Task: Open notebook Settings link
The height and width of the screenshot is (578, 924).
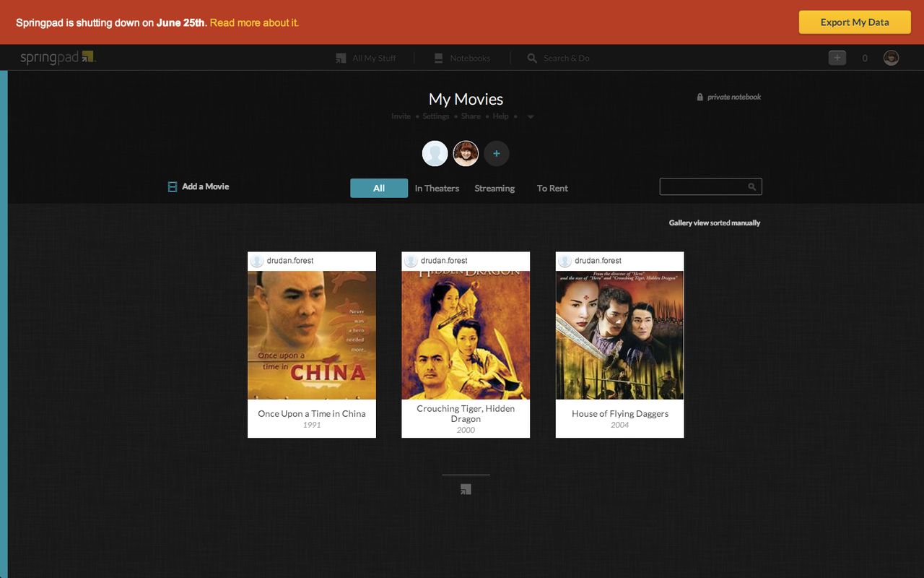Action: (x=435, y=116)
